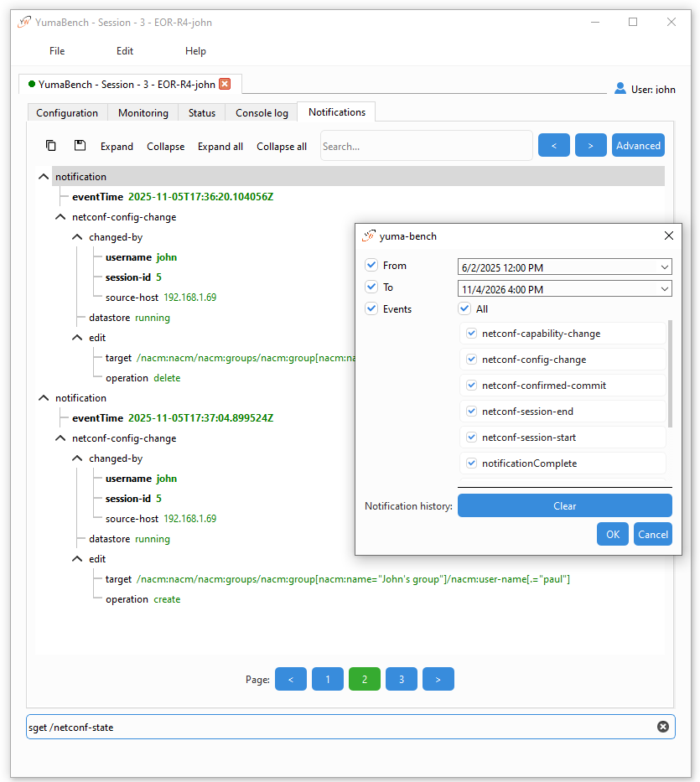Close the yuma-bench dialog
This screenshot has width=700, height=782.
click(668, 236)
